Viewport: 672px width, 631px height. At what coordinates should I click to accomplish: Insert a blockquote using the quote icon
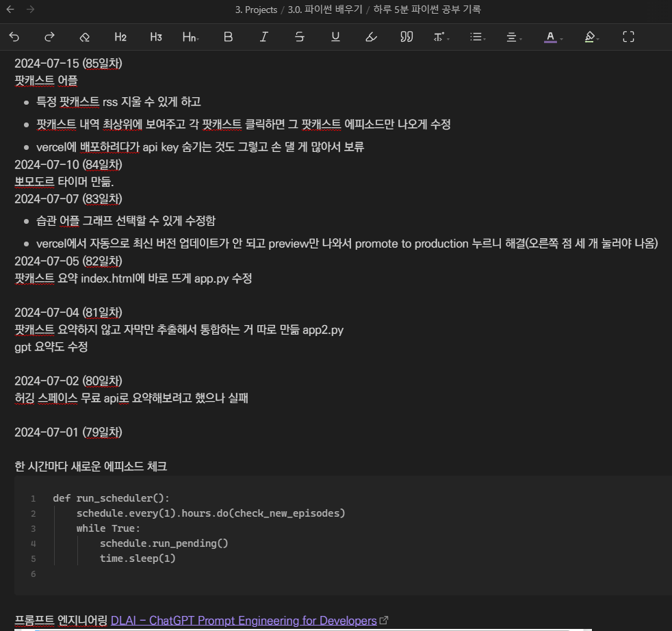(406, 37)
